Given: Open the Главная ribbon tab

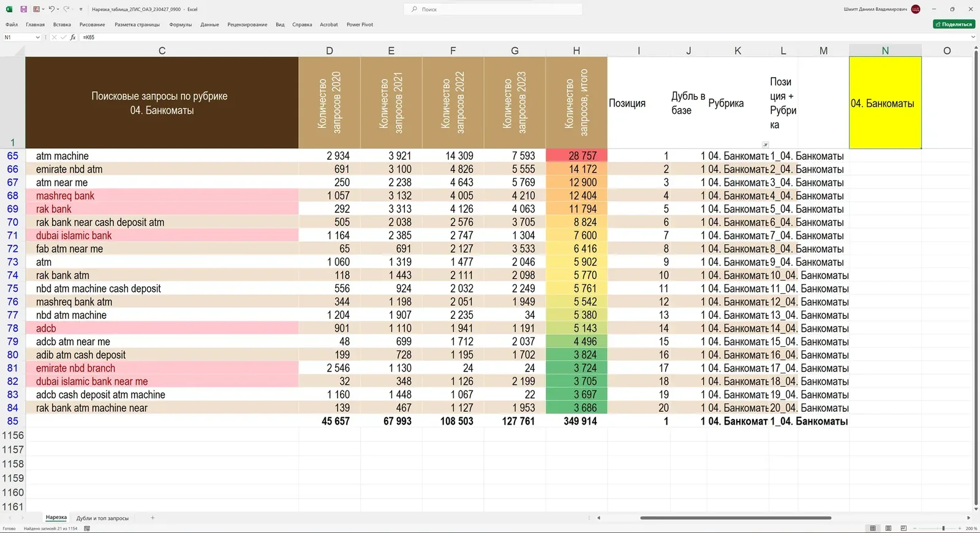Looking at the screenshot, I should pyautogui.click(x=36, y=24).
